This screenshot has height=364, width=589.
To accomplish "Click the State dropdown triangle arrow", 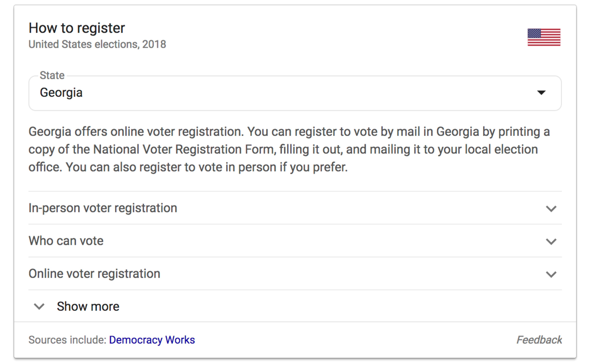I will (541, 93).
